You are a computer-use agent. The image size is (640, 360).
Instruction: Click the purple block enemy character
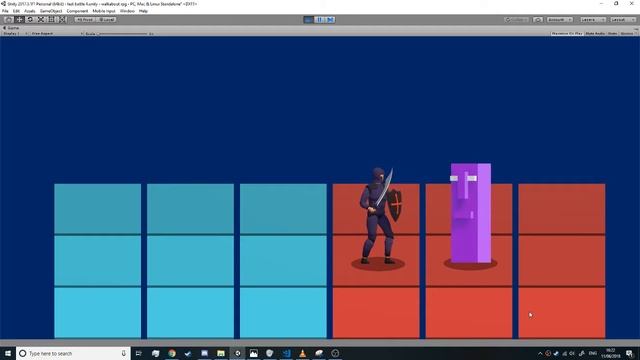coord(471,213)
